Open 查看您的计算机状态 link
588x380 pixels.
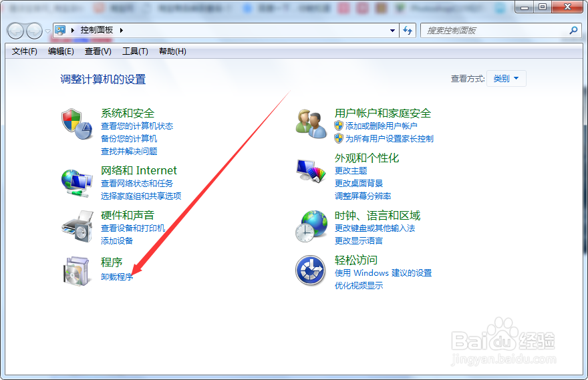(x=137, y=126)
